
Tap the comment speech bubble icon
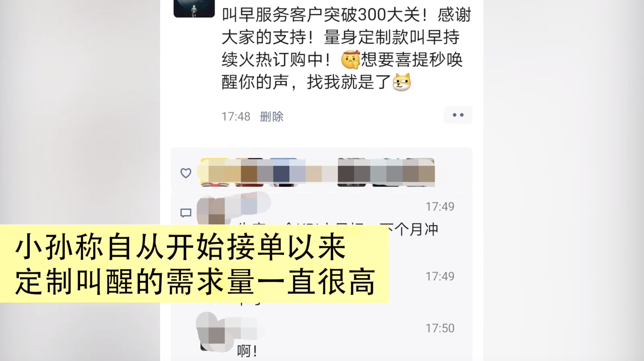186,213
